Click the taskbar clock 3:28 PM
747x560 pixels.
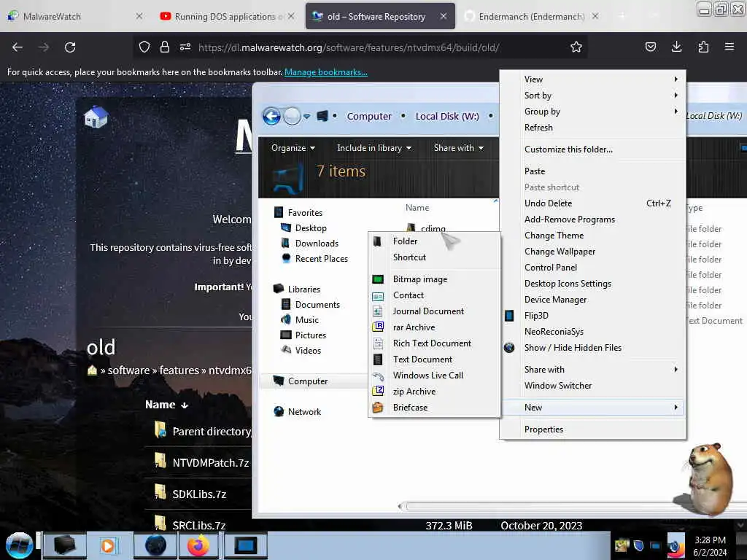(x=710, y=540)
